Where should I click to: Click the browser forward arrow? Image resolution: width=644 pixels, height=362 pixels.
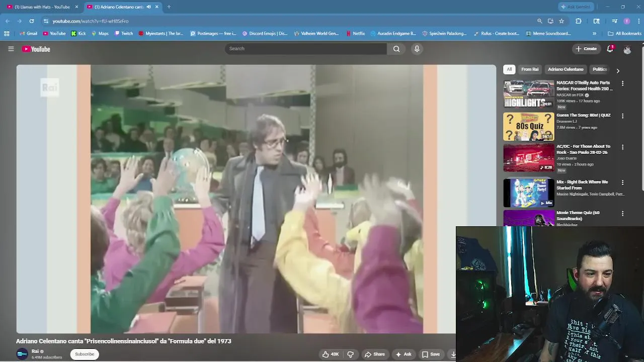19,21
